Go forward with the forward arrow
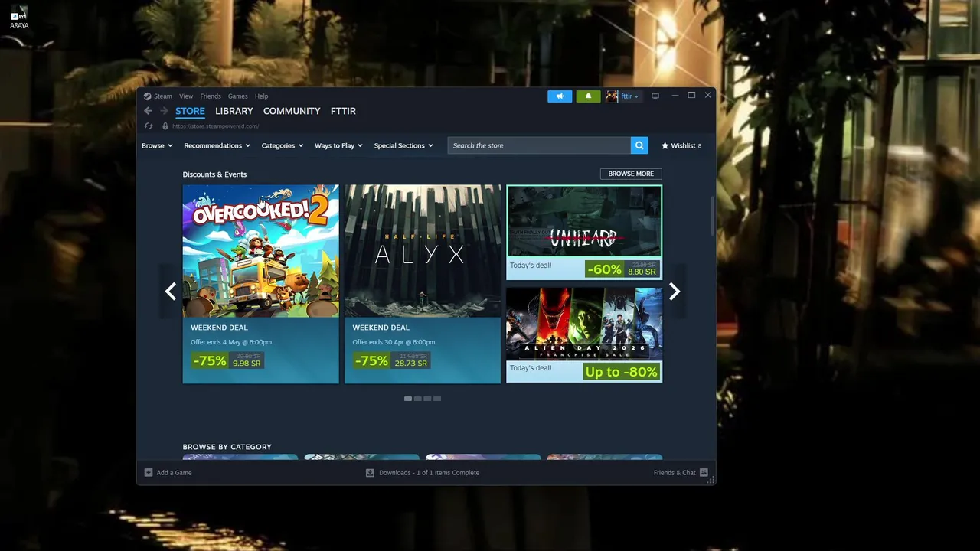Screen dimensions: 980x551 [164, 111]
